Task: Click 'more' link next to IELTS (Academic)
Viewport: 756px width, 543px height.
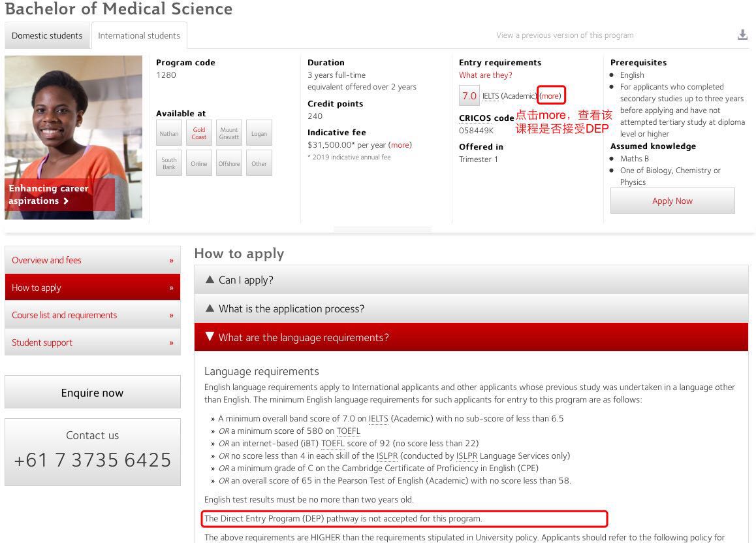Action: 550,96
